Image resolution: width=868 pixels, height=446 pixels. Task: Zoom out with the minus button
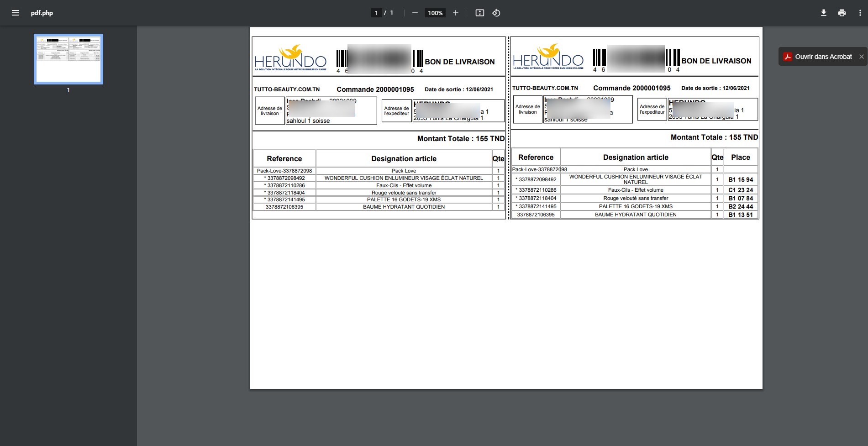415,13
